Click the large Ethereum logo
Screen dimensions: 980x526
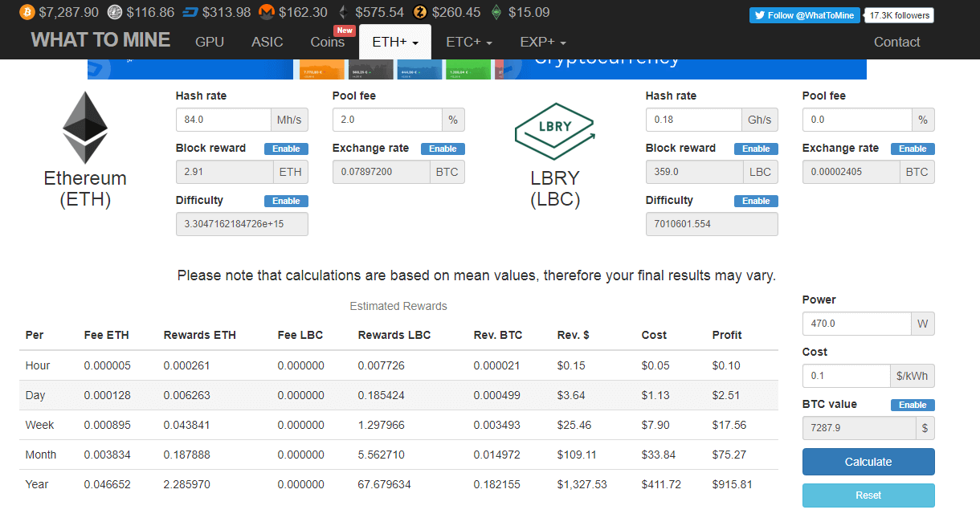coord(85,128)
